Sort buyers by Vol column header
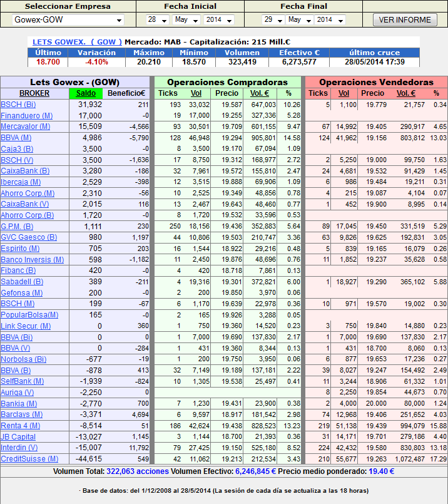The image size is (448, 504). point(196,93)
